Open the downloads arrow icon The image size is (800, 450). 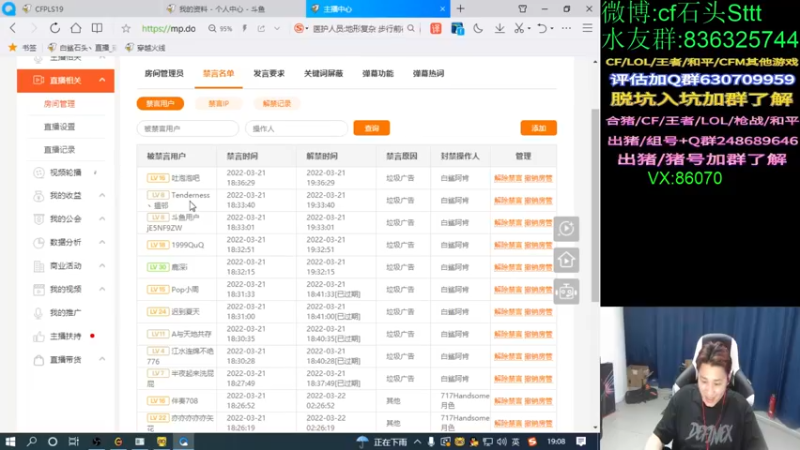[499, 29]
